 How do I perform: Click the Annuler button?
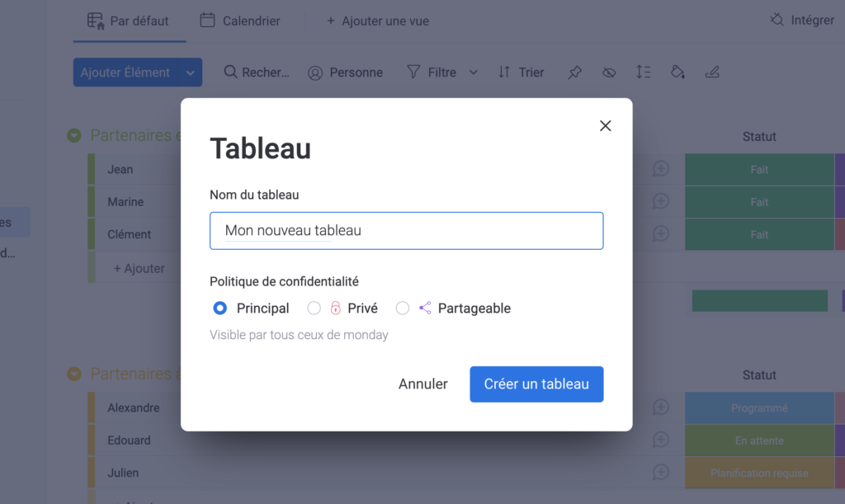pos(423,384)
